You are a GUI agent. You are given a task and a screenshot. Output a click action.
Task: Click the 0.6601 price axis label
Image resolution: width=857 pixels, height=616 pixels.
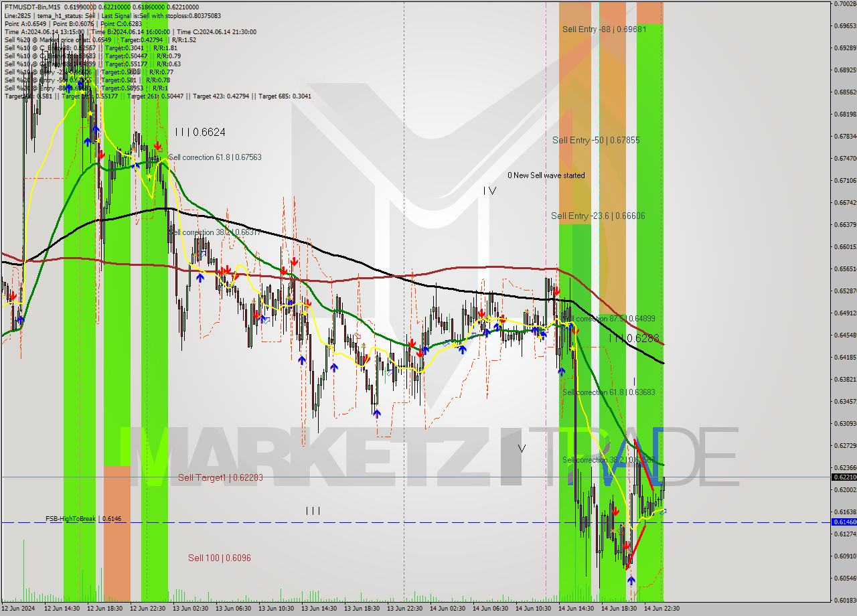(845, 246)
